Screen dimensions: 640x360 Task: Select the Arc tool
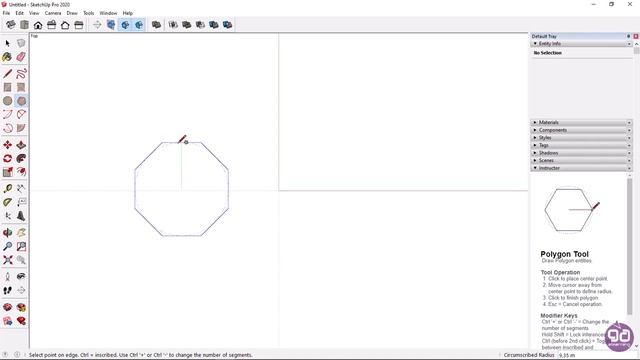tap(7, 114)
